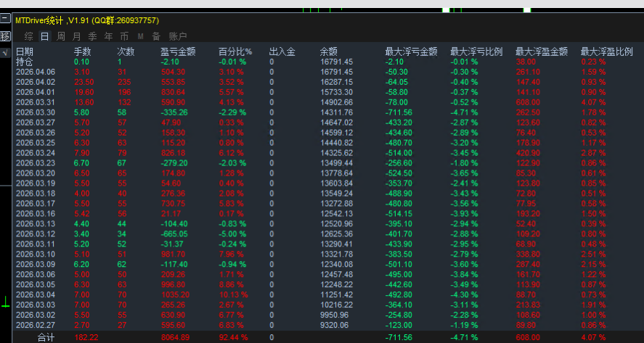Screen dimensions: 644x343
Task: Switch to the 月 monthly tab
Action: tap(77, 36)
